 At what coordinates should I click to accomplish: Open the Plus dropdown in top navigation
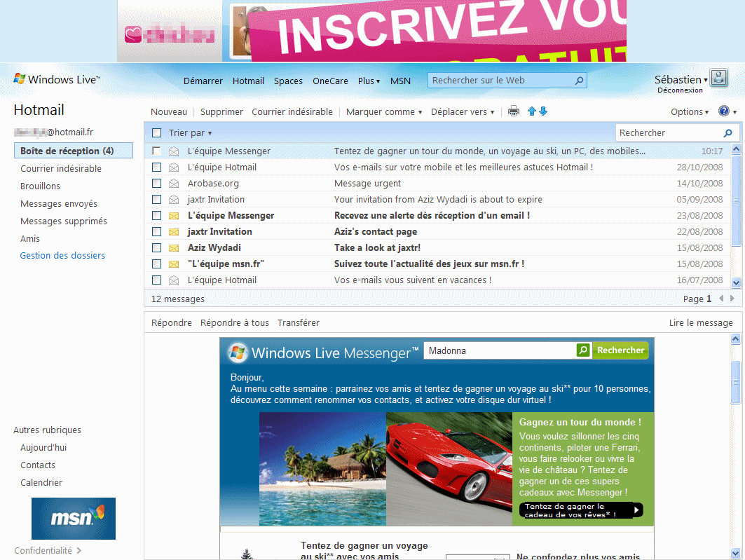(x=369, y=81)
